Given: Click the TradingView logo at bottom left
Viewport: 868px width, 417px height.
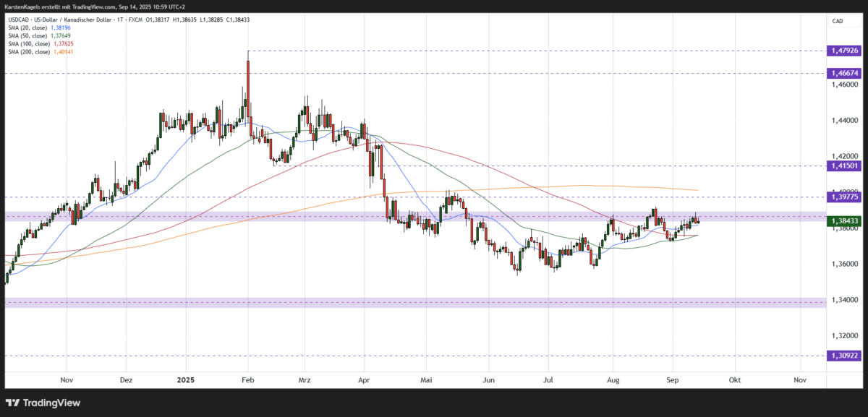Looking at the screenshot, I should point(43,403).
